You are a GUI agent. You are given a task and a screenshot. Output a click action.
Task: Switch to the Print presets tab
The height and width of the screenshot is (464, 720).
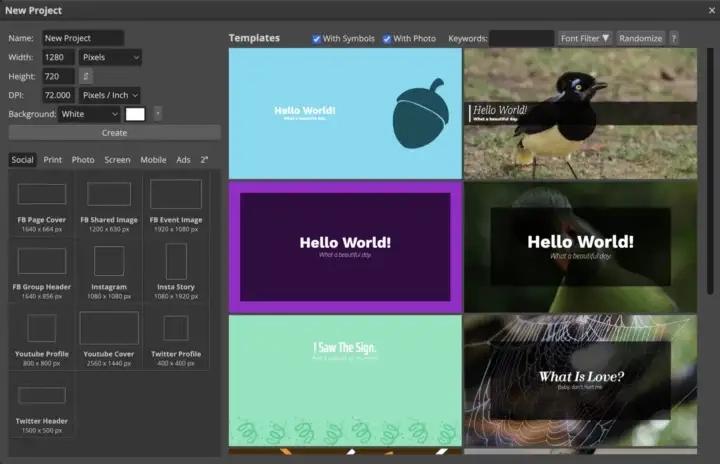[52, 159]
